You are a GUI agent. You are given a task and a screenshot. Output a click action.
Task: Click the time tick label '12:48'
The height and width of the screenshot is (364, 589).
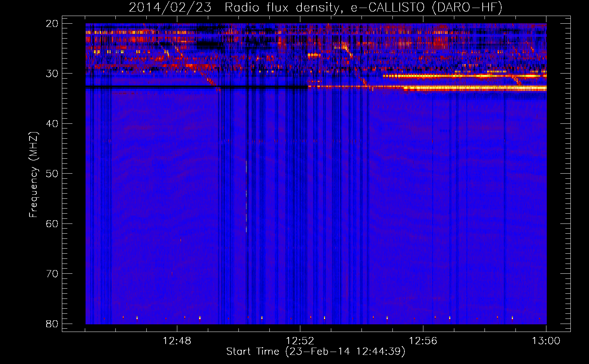point(177,341)
